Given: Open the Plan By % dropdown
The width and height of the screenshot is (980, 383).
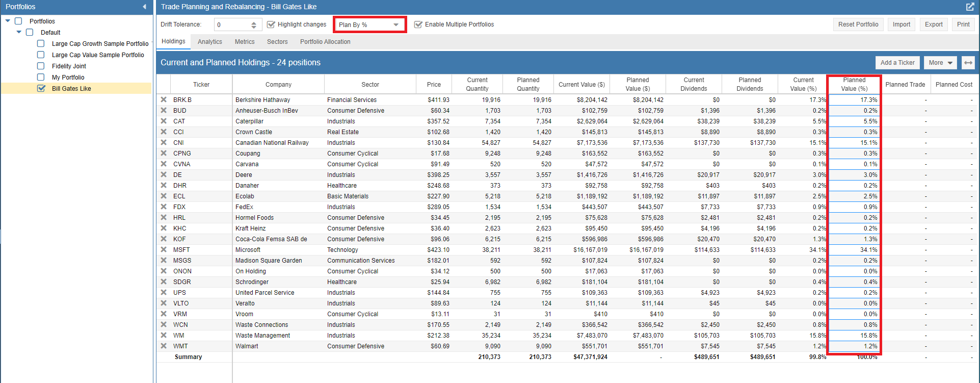Looking at the screenshot, I should [369, 24].
